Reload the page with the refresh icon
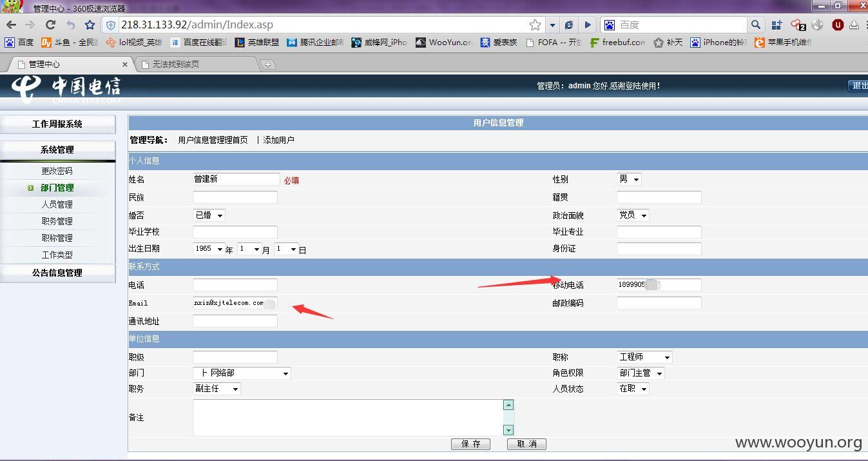Image resolution: width=868 pixels, height=461 pixels. pyautogui.click(x=50, y=25)
